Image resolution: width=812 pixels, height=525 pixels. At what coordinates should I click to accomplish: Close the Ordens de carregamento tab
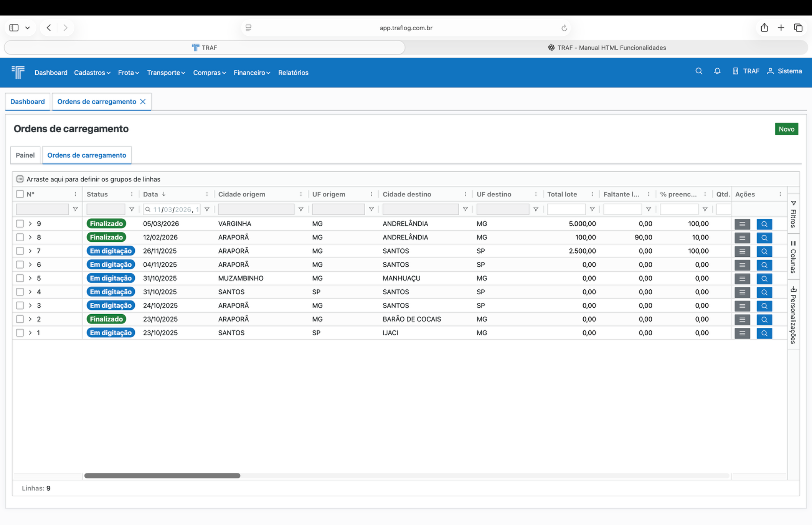[143, 102]
